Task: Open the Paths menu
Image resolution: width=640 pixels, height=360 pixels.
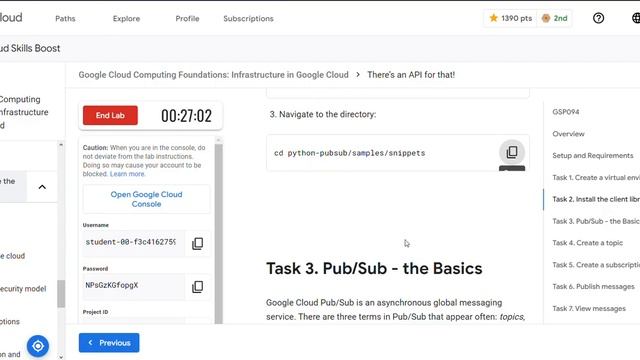Action: point(65,18)
